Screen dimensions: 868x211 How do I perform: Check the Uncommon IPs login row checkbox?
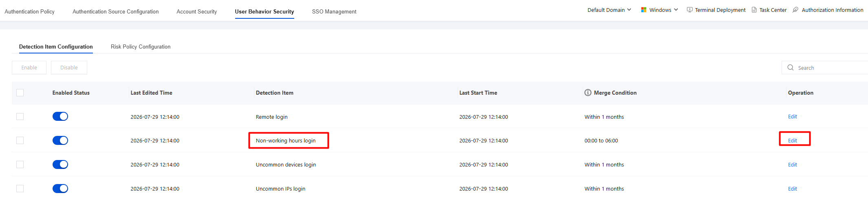coord(20,189)
